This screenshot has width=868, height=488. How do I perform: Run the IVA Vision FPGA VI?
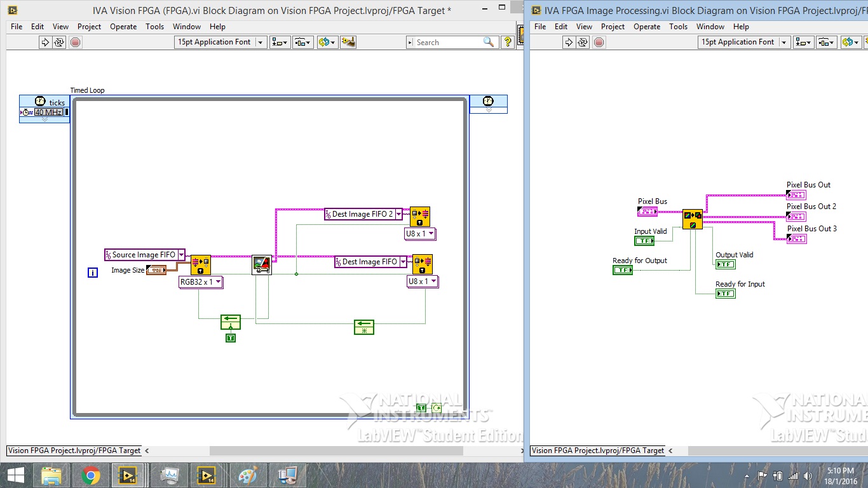45,42
